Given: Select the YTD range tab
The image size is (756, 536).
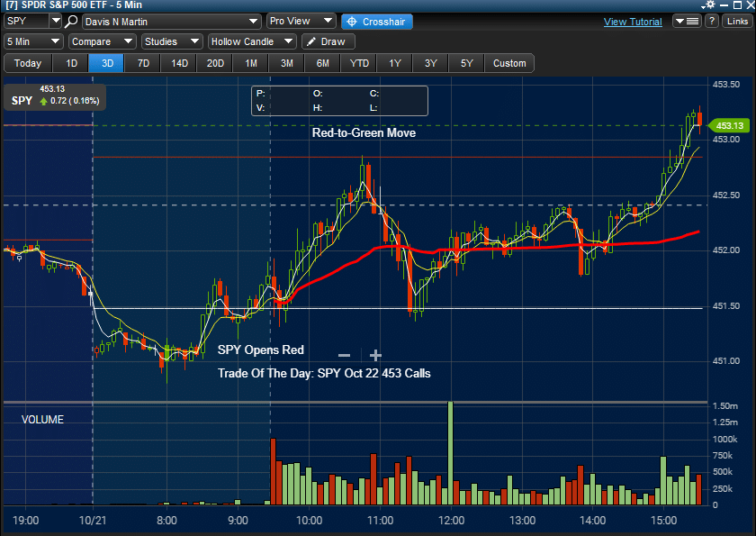Looking at the screenshot, I should (359, 63).
